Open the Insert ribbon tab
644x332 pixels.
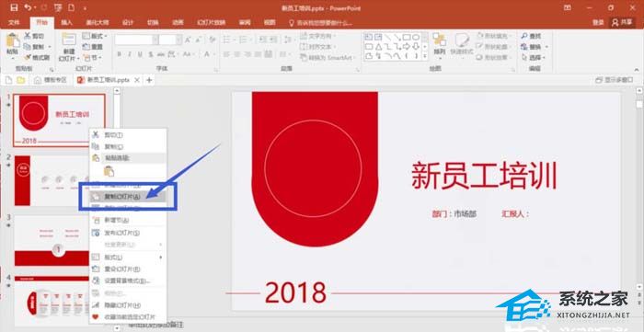coord(67,23)
